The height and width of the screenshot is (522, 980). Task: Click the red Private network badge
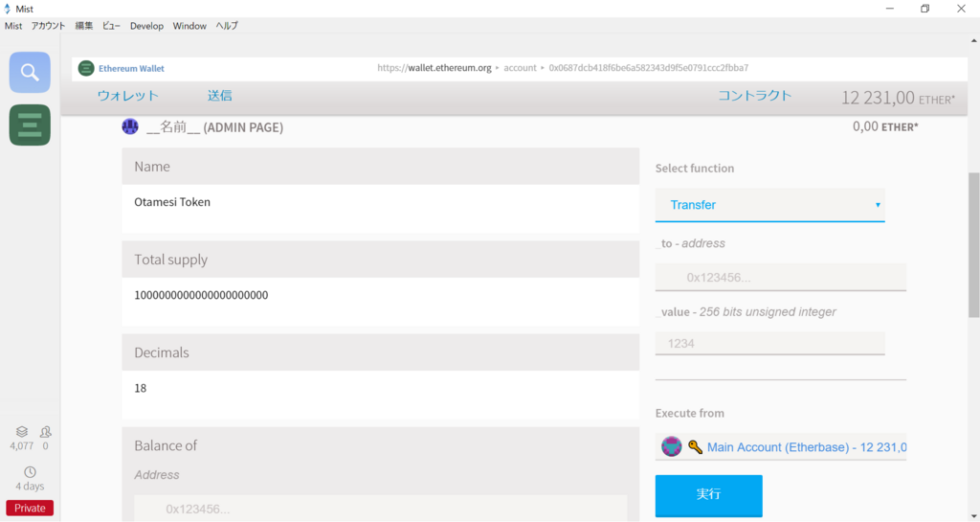(x=30, y=508)
